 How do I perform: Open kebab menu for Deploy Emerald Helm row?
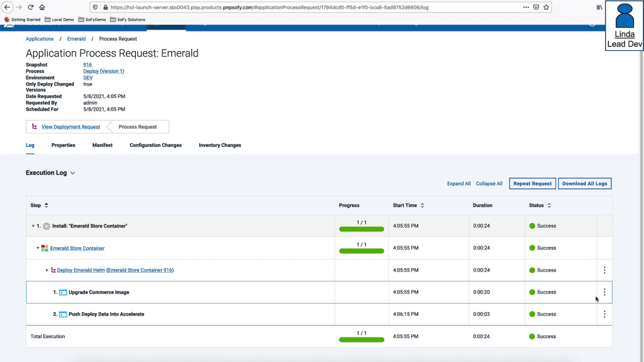(604, 270)
